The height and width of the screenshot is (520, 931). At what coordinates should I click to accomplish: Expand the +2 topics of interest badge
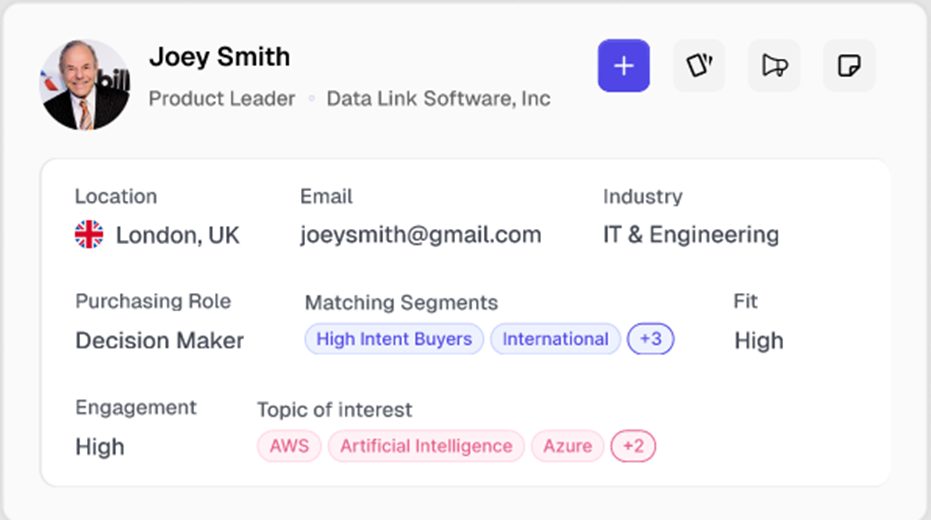[633, 446]
